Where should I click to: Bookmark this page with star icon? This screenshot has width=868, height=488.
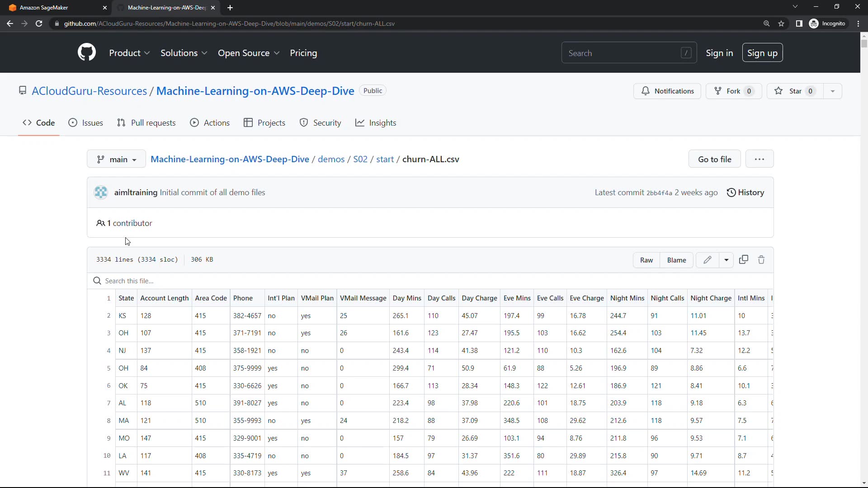[781, 23]
